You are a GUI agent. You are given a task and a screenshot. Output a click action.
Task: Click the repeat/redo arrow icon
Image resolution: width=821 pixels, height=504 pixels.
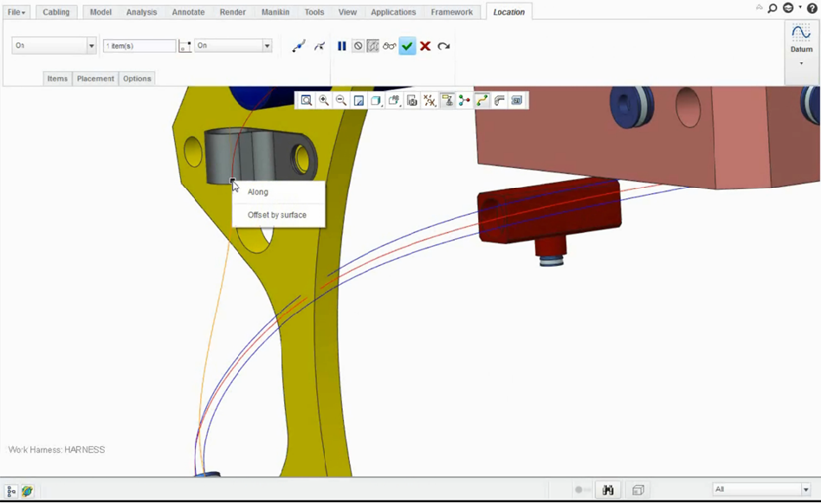pos(443,46)
